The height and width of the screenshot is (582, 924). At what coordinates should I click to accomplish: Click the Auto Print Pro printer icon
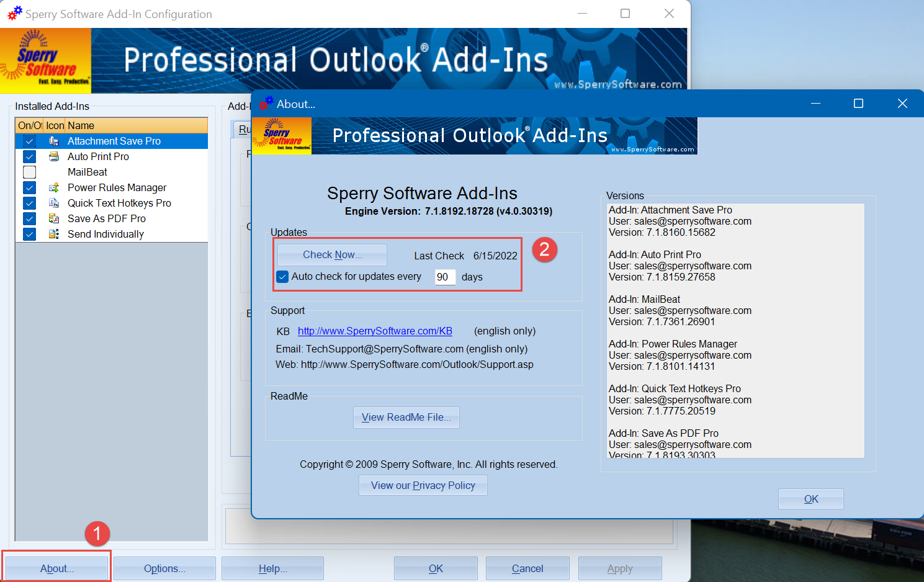click(54, 156)
